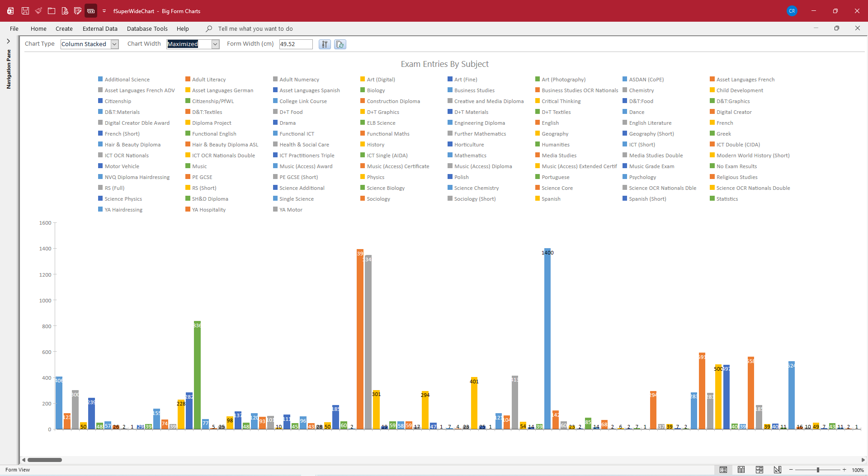This screenshot has width=868, height=476.
Task: Click the paintbrush icon in title bar
Action: (x=38, y=11)
